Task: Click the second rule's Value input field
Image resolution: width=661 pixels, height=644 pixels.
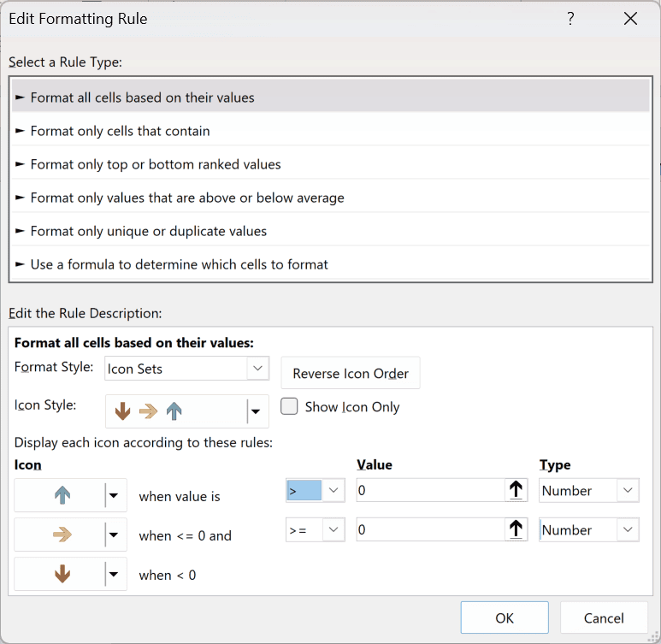Action: (x=430, y=529)
